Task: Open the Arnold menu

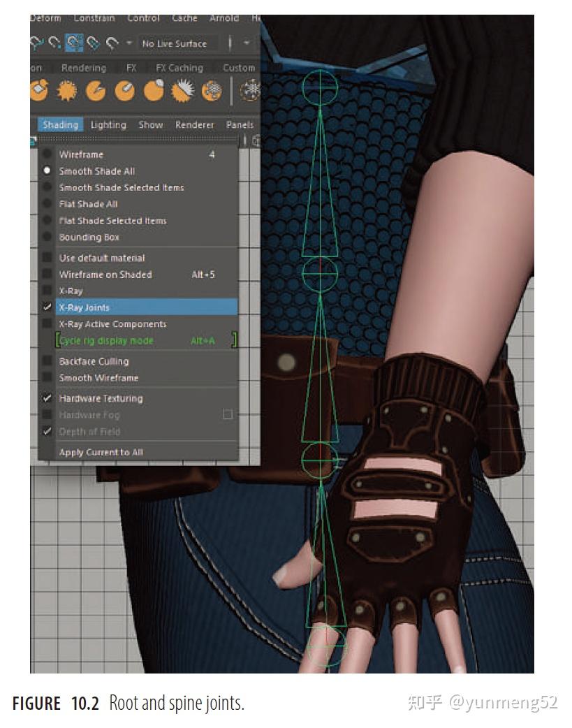Action: point(224,18)
